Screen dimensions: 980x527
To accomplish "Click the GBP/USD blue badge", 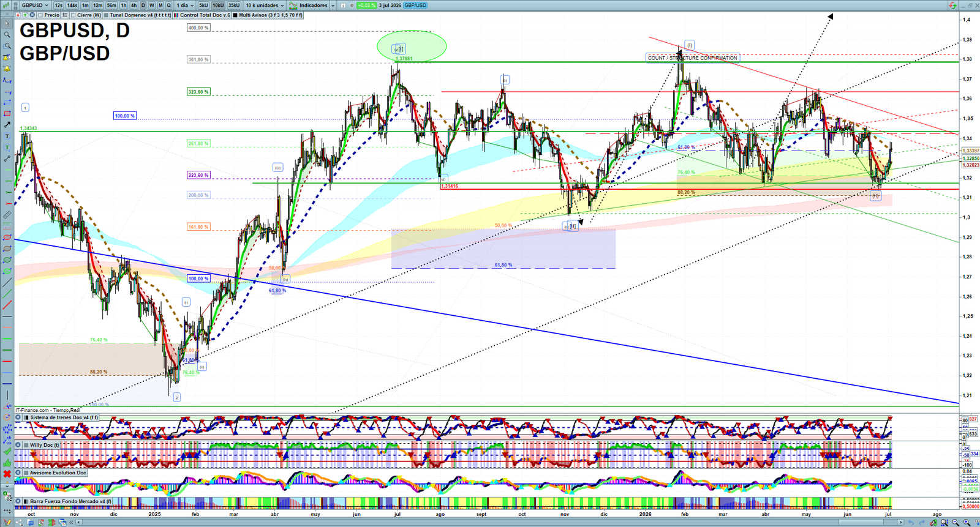I will pos(415,5).
